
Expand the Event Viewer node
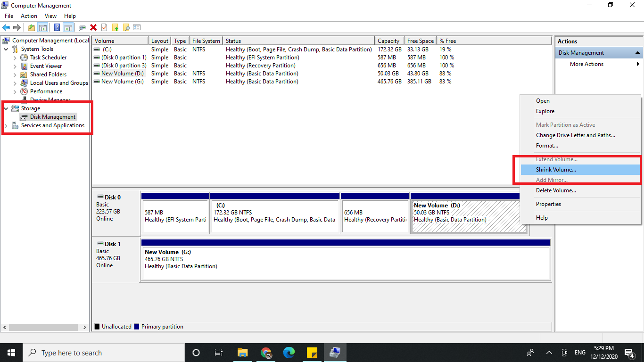coord(15,66)
